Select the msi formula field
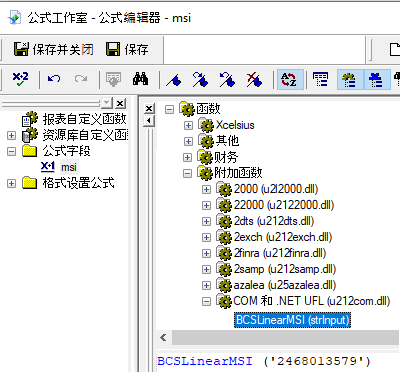 [69, 167]
